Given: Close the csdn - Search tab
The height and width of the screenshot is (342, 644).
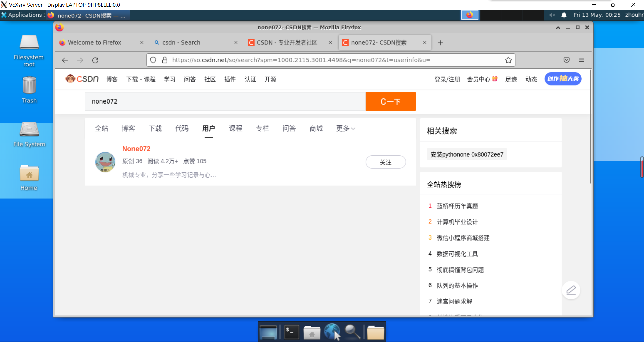Looking at the screenshot, I should [x=236, y=43].
